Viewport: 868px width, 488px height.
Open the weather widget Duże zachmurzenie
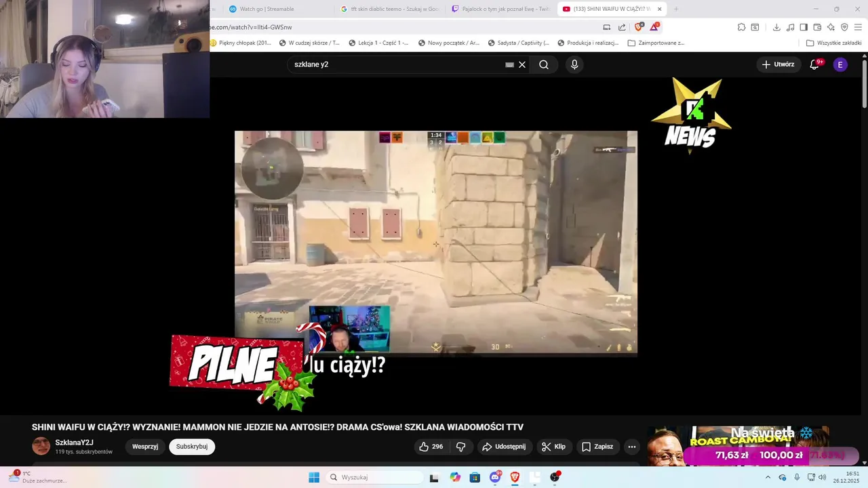(38, 477)
